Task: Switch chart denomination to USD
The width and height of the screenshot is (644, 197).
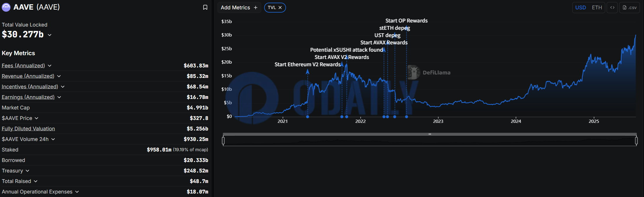Action: coord(580,8)
